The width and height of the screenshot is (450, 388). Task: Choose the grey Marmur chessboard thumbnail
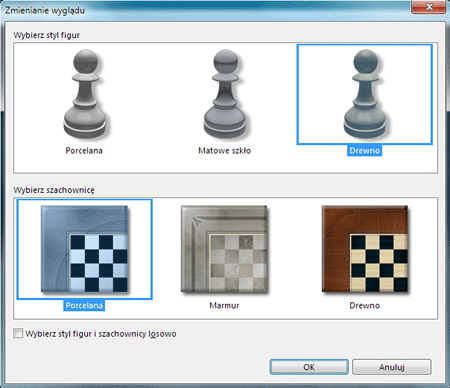click(x=225, y=249)
